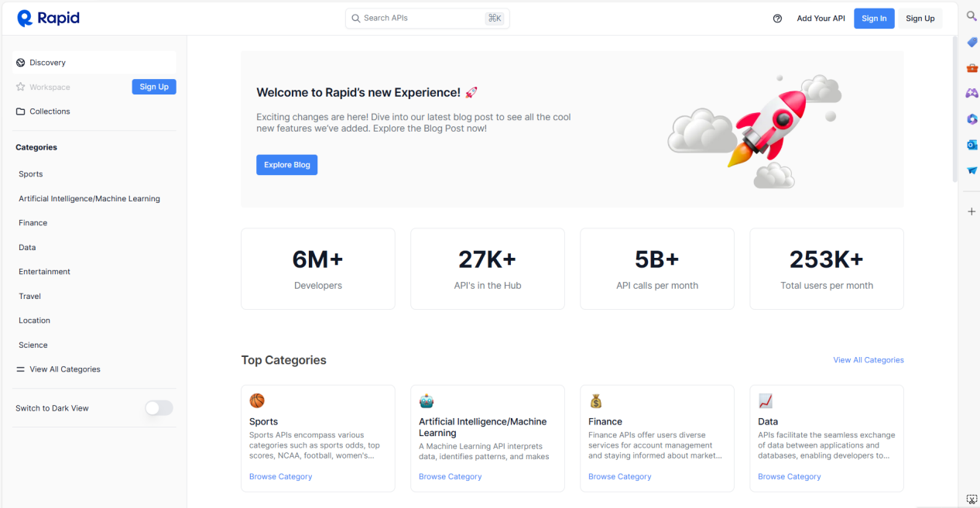Click the 5B+ API calls per month card
This screenshot has height=508, width=980.
pyautogui.click(x=657, y=269)
